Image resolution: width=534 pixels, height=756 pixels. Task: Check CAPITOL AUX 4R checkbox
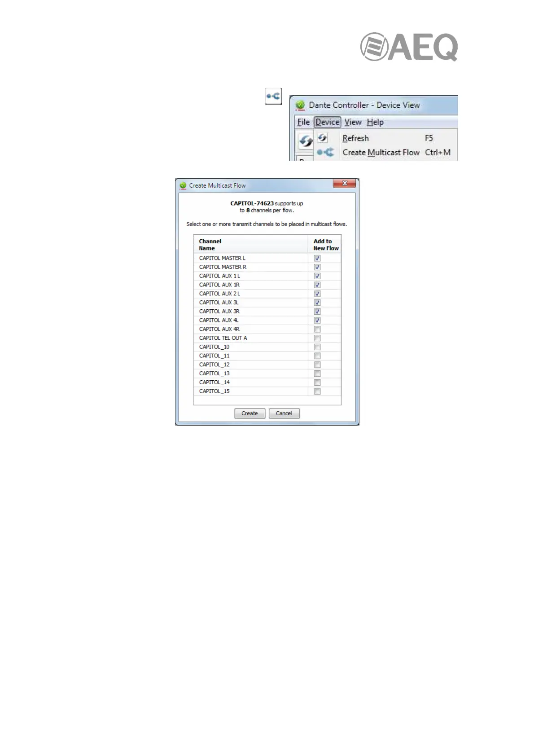(317, 329)
